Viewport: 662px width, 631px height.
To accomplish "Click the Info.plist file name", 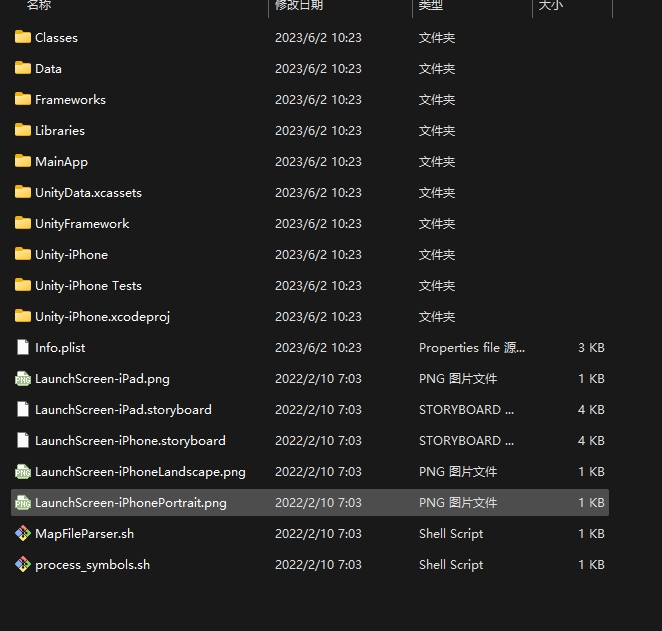I will tap(60, 348).
